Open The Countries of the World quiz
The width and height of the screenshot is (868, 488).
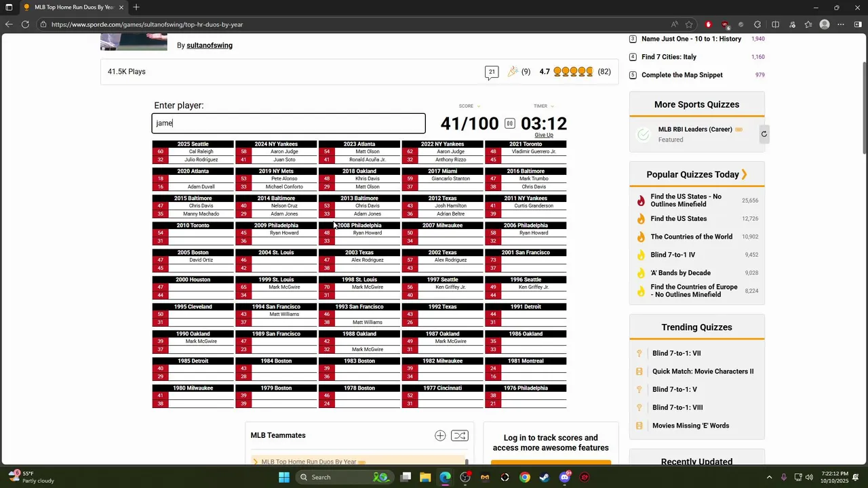[x=691, y=237]
